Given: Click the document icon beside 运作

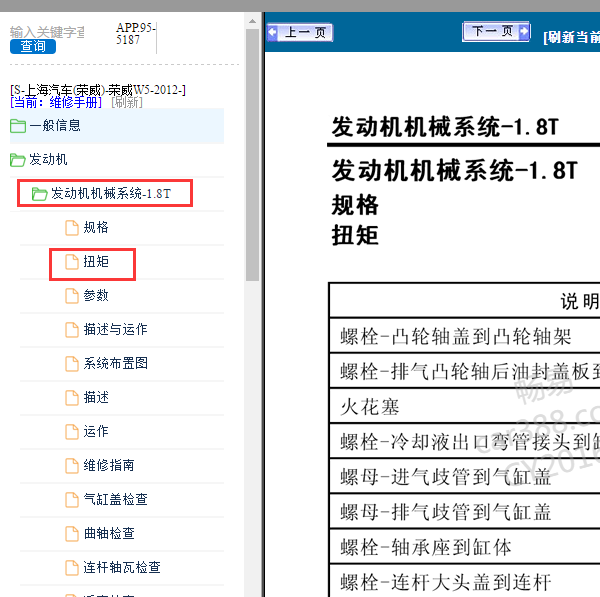Looking at the screenshot, I should tap(72, 432).
